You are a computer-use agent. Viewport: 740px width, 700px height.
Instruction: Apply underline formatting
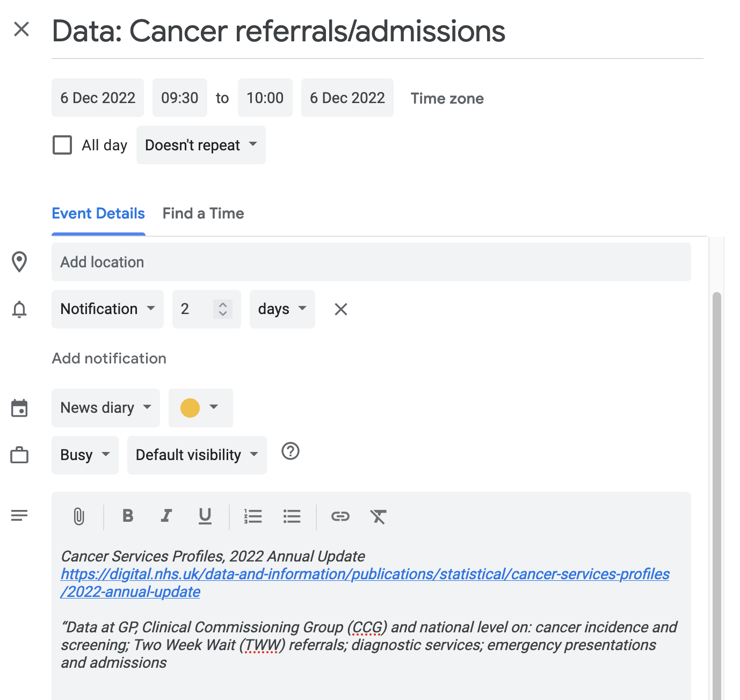tap(205, 516)
